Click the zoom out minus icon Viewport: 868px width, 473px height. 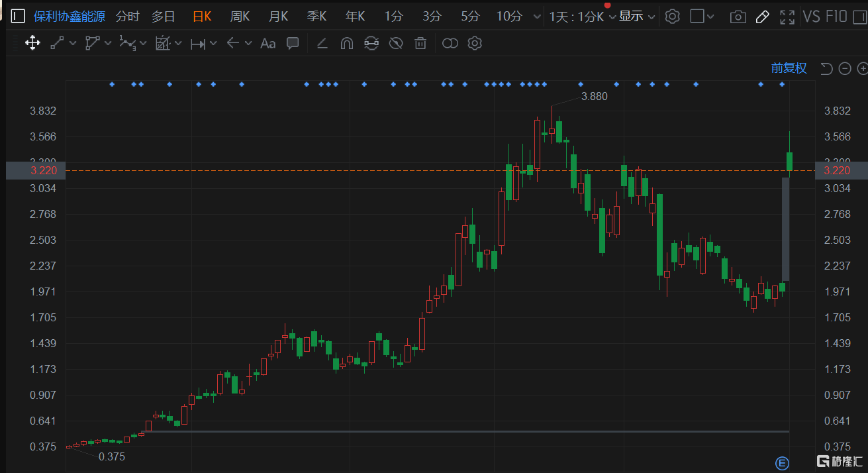pos(844,68)
